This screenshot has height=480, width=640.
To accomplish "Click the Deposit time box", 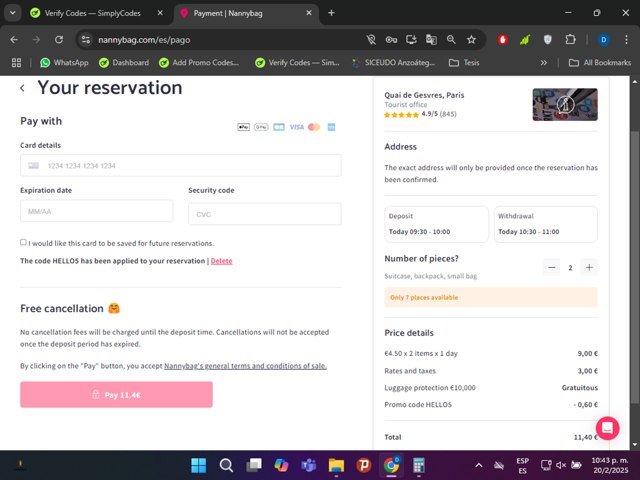I will [x=436, y=224].
